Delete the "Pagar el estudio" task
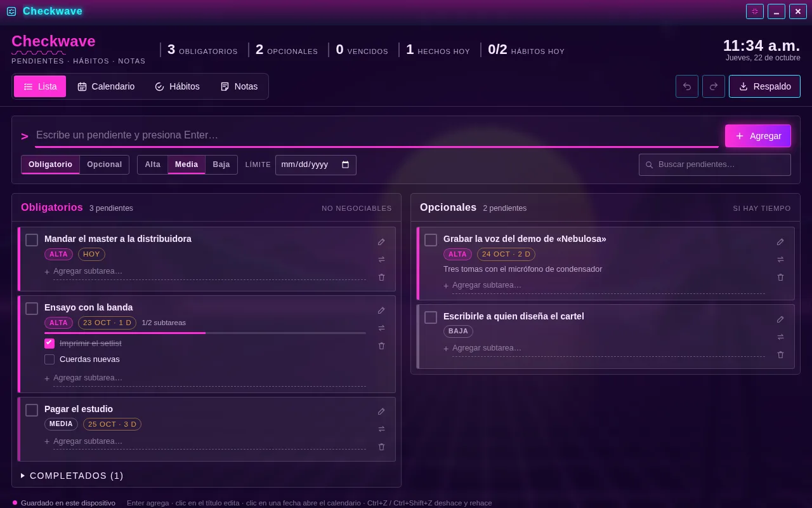812x508 pixels. click(381, 447)
